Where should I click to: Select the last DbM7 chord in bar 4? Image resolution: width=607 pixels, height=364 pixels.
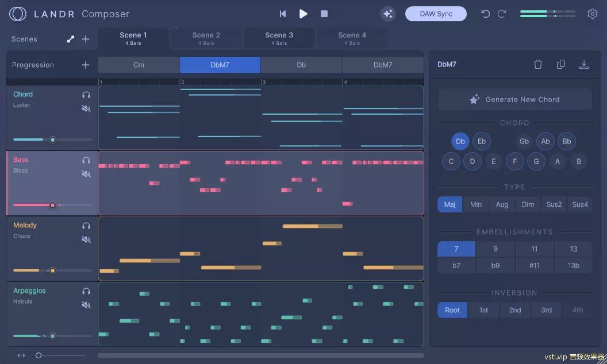tap(383, 65)
